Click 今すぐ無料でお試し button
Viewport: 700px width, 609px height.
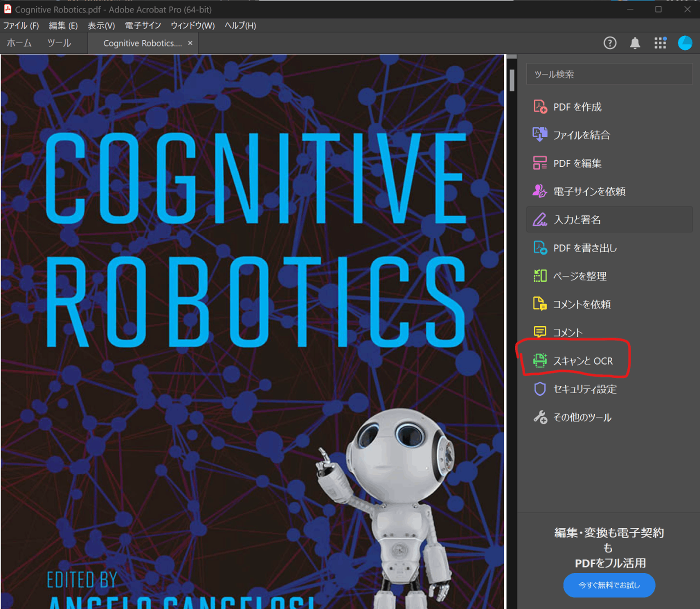[x=609, y=585]
